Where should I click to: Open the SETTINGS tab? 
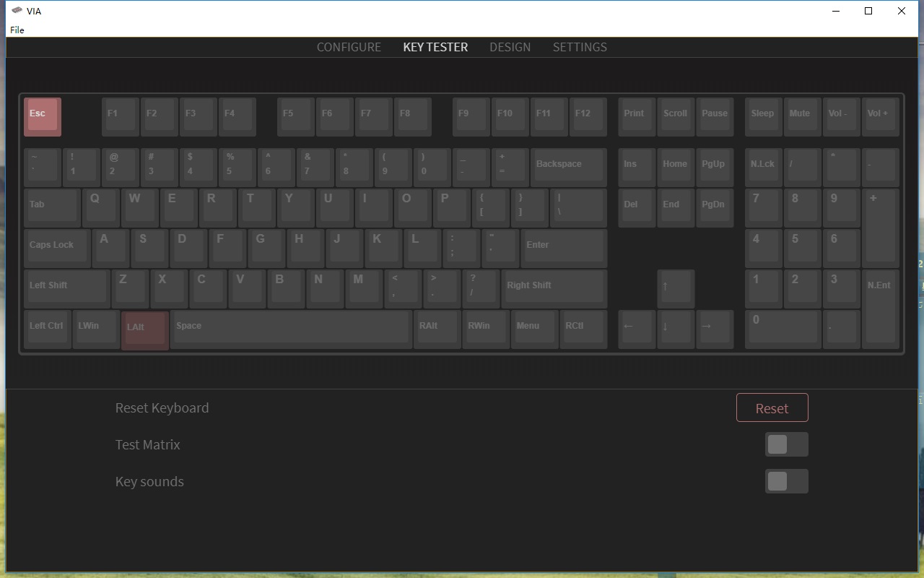(x=580, y=47)
